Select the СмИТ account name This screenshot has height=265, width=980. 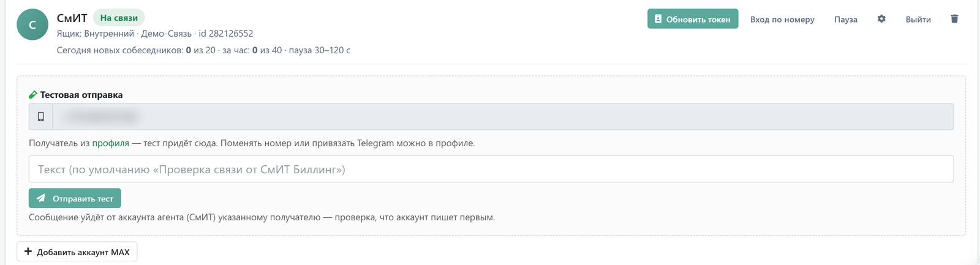point(72,18)
